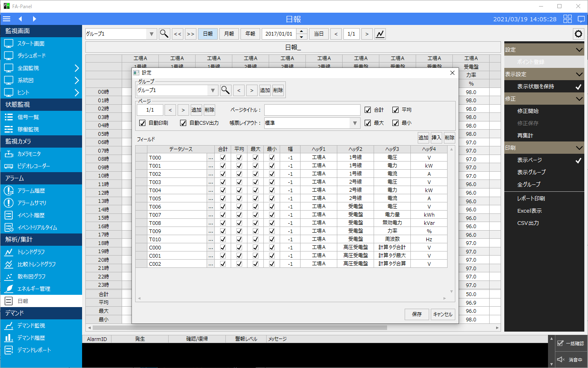The height and width of the screenshot is (368, 588).
Task: Open 稼働監視 in the sidebar
Action: point(41,129)
